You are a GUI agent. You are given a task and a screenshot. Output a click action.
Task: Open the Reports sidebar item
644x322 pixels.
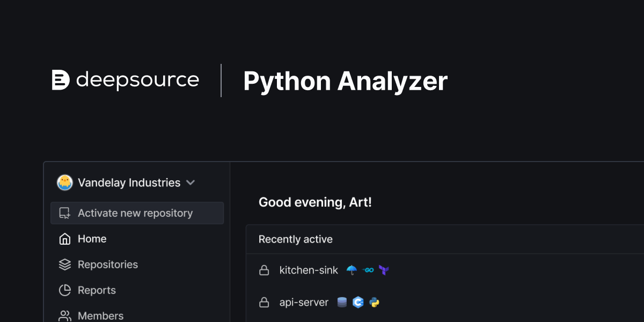97,290
